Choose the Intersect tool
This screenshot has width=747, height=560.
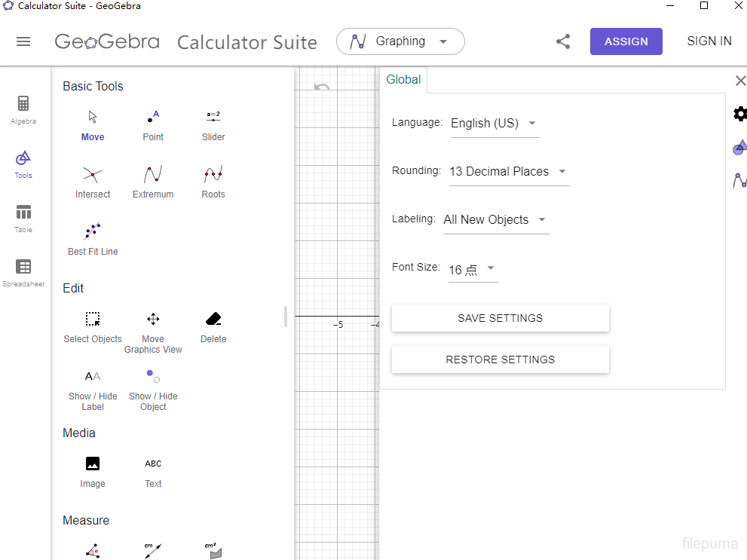pos(93,182)
